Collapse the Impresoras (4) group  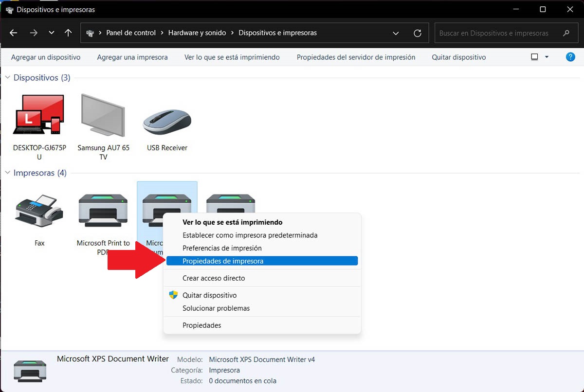pyautogui.click(x=8, y=173)
